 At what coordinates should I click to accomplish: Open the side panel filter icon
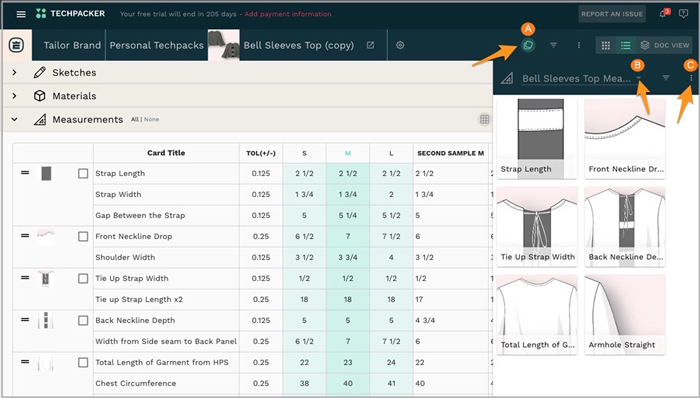tap(666, 78)
